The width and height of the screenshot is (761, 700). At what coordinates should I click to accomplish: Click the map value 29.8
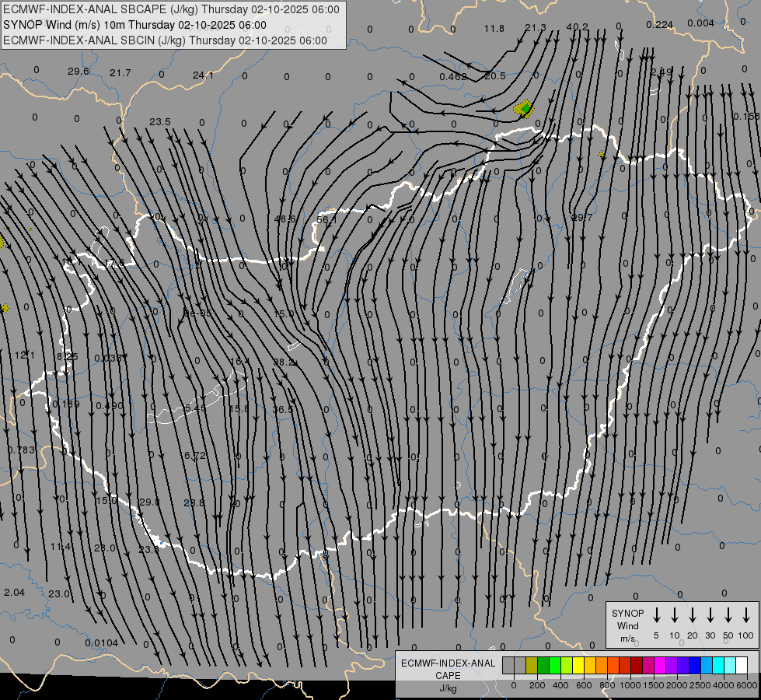coord(149,502)
